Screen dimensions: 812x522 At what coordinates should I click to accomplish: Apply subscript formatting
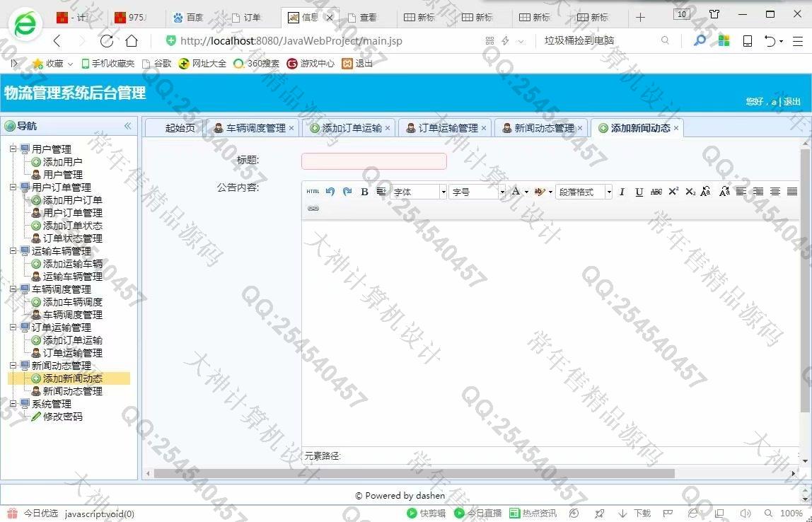(x=690, y=192)
